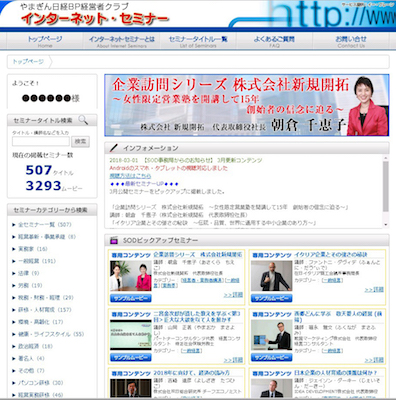Click the information panel scrollbar thumb
Image resolution: width=396 pixels, height=400 pixels.
[x=385, y=187]
